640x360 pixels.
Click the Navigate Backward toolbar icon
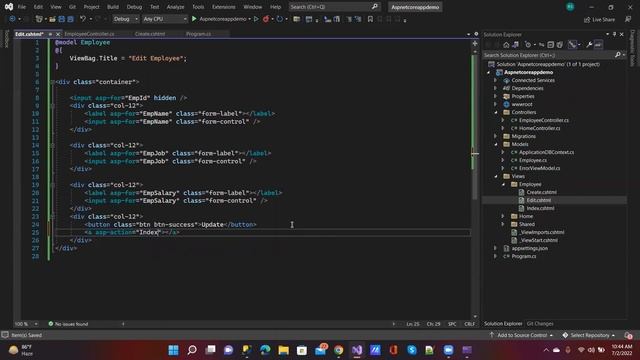(x=12, y=19)
